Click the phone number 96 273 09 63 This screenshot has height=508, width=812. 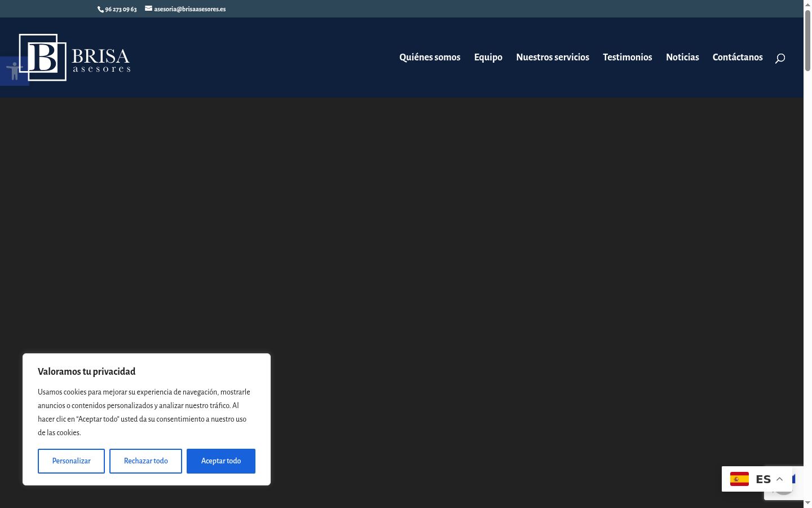point(121,9)
